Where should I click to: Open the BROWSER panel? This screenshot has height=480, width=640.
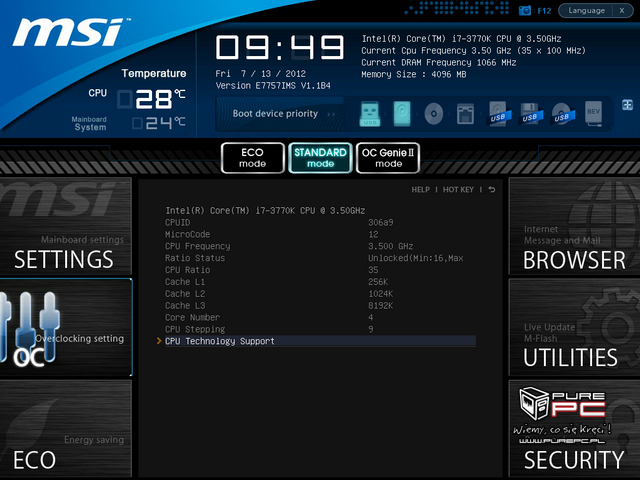point(574,226)
